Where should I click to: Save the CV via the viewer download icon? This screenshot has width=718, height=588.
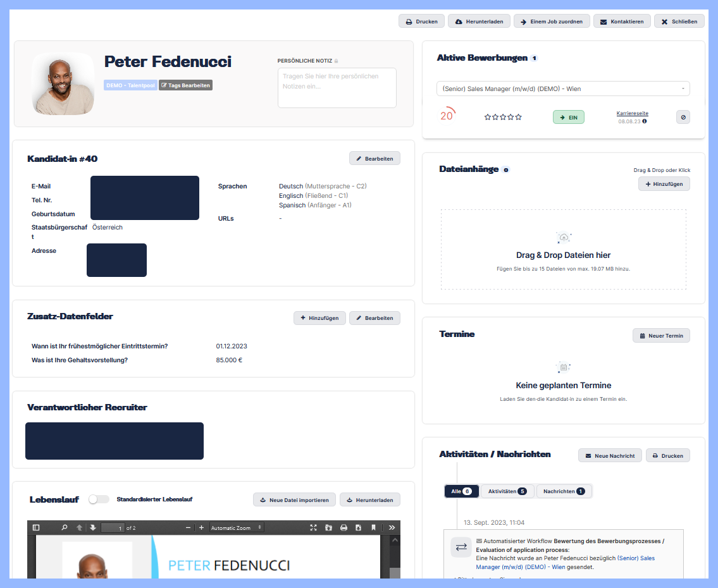point(358,527)
